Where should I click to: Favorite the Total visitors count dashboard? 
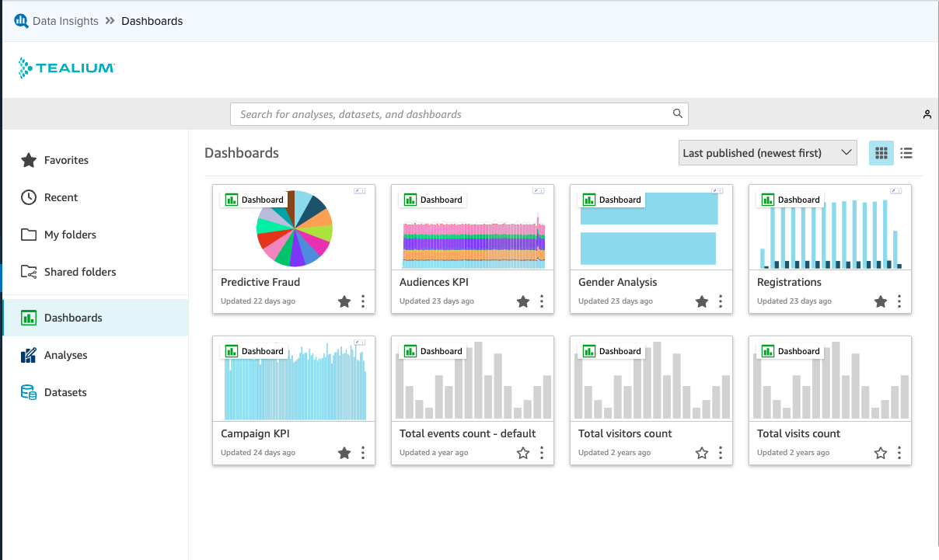click(x=702, y=453)
